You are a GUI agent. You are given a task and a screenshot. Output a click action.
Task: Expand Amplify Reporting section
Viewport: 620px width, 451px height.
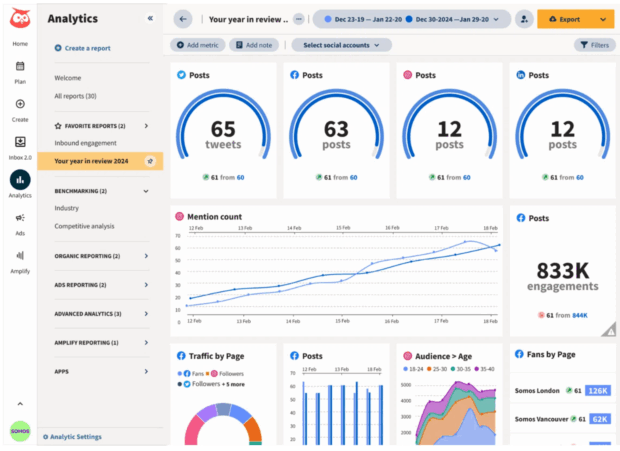(146, 343)
